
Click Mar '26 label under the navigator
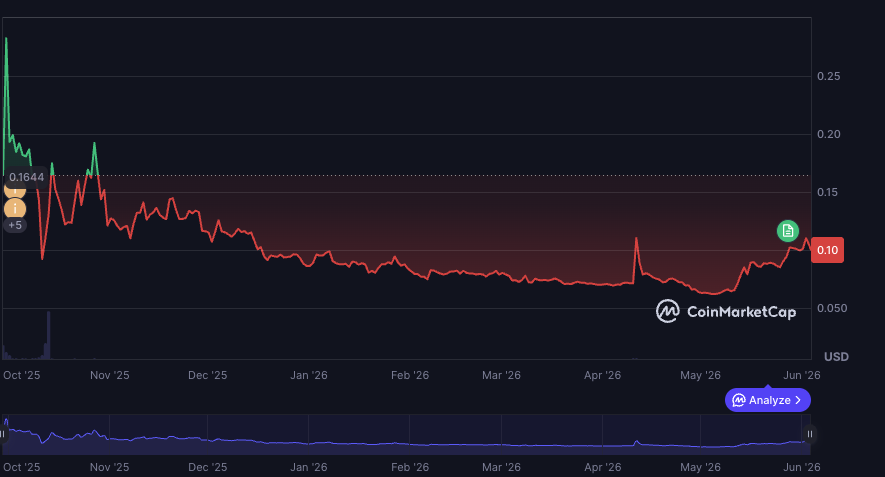click(x=501, y=467)
